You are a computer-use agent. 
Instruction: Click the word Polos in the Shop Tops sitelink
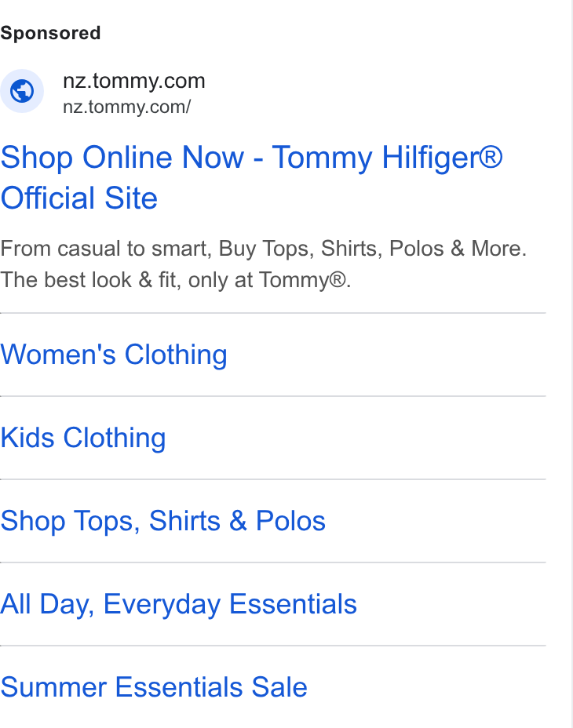coord(291,521)
